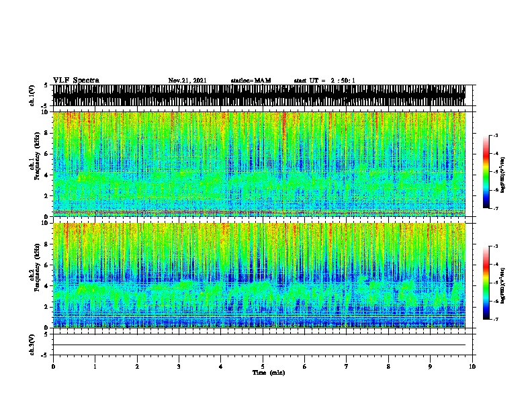The height and width of the screenshot is (411, 532).
Task: Click the '8' kHz tick on ch.1 spectrogram
Action: pos(47,133)
